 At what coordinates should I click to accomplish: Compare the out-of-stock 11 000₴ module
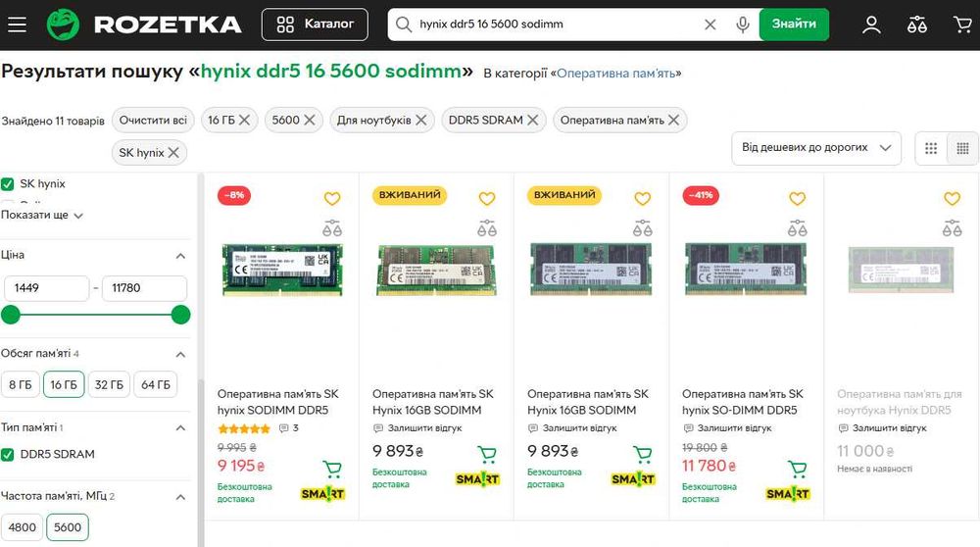pyautogui.click(x=952, y=227)
